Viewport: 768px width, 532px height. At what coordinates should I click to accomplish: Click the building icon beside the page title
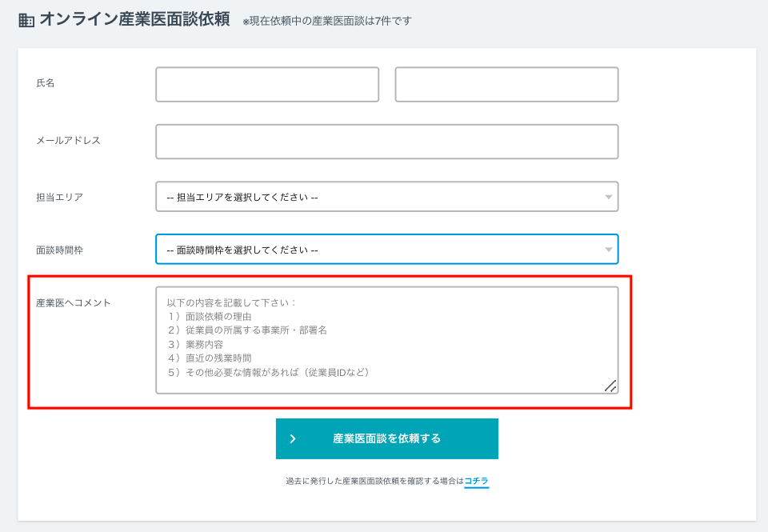pos(26,20)
